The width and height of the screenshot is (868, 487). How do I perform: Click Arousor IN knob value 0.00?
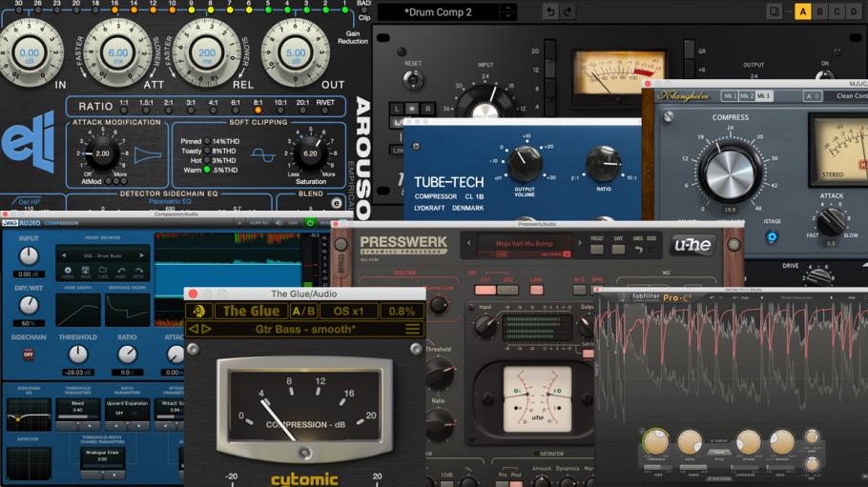tap(30, 53)
